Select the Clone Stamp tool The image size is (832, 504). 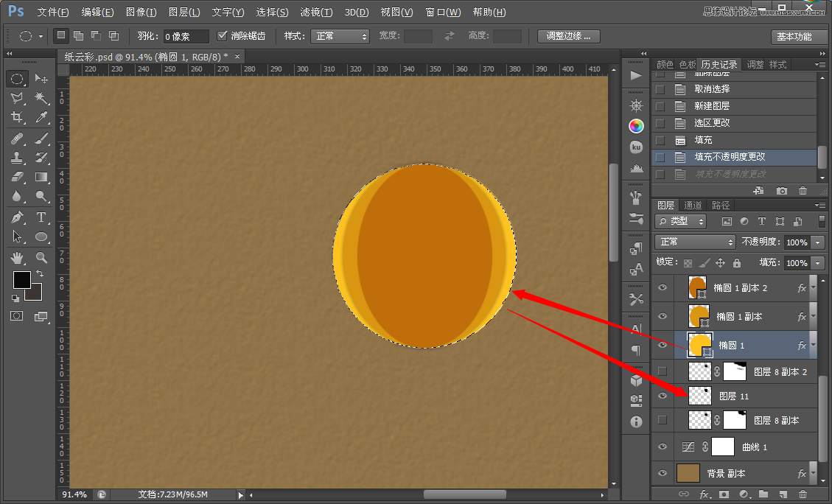coord(17,158)
